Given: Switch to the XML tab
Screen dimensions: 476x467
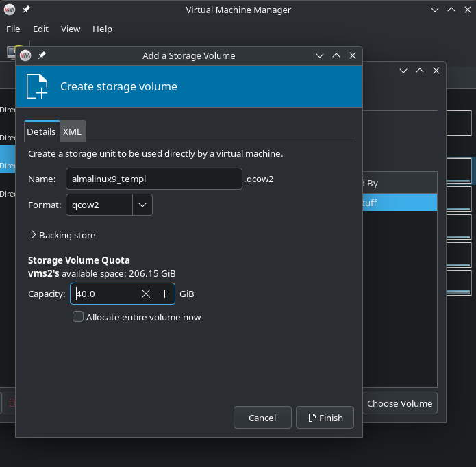Looking at the screenshot, I should click(x=72, y=131).
